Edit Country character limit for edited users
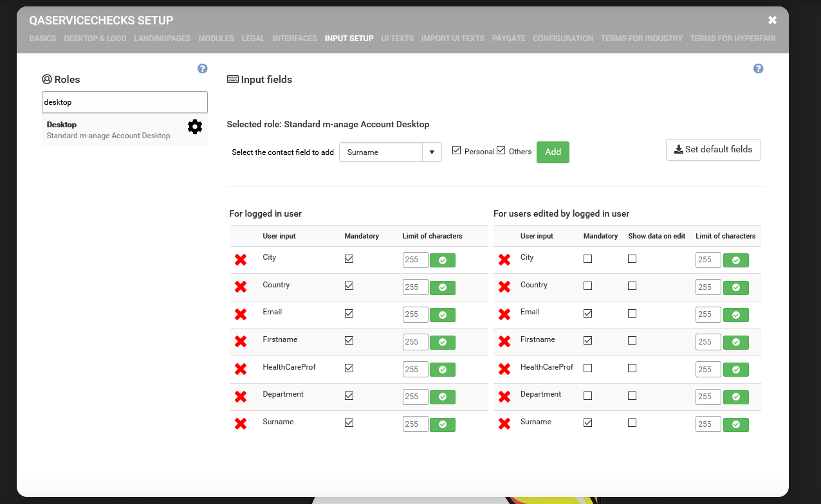Screen dimensions: 821x504 pyautogui.click(x=708, y=287)
